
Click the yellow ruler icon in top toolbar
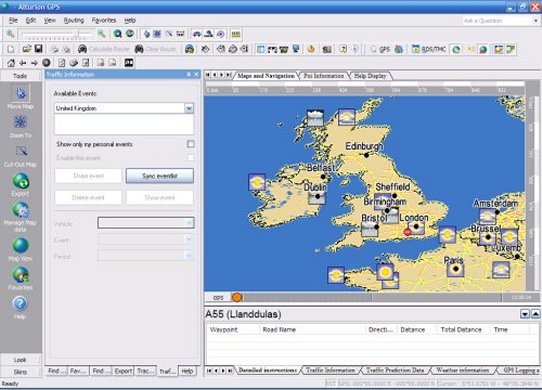(x=236, y=34)
